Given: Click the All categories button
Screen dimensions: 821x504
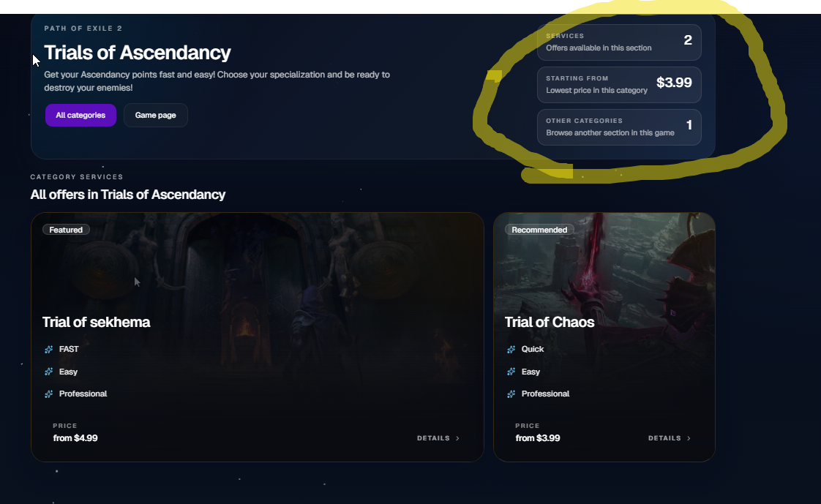Looking at the screenshot, I should coord(80,115).
